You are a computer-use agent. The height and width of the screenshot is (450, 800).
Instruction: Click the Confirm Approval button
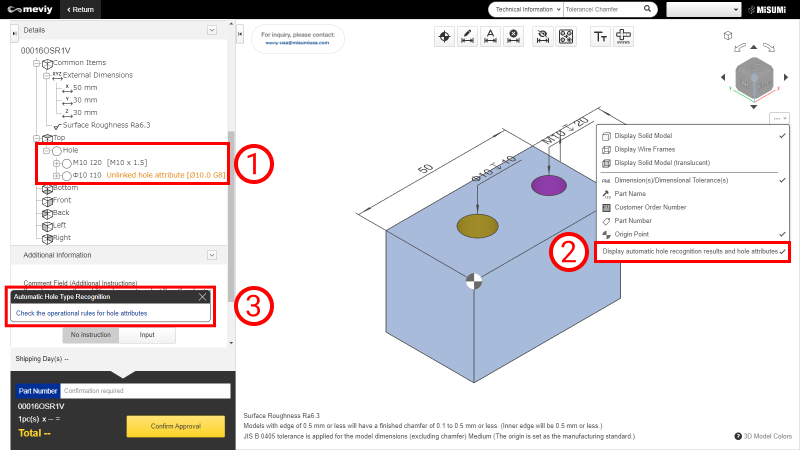(x=176, y=426)
